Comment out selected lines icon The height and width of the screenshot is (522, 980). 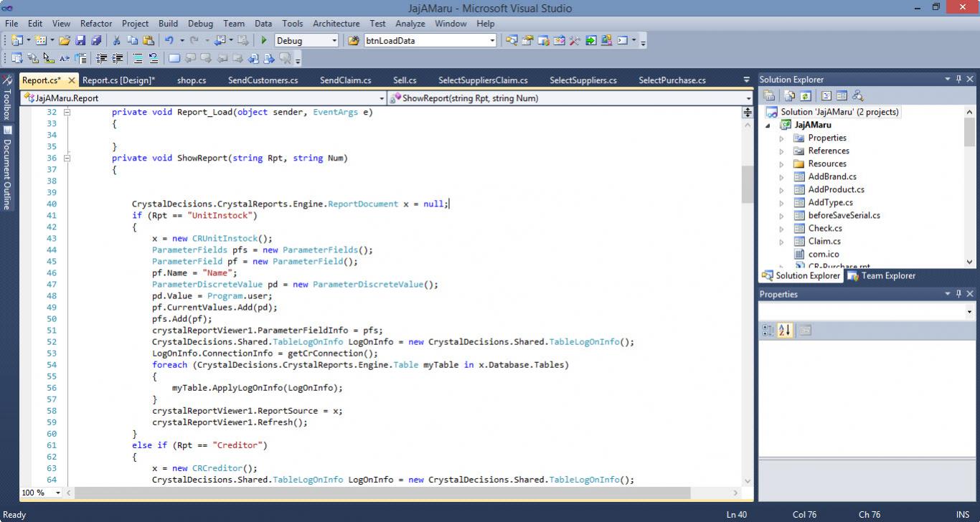pos(137,58)
